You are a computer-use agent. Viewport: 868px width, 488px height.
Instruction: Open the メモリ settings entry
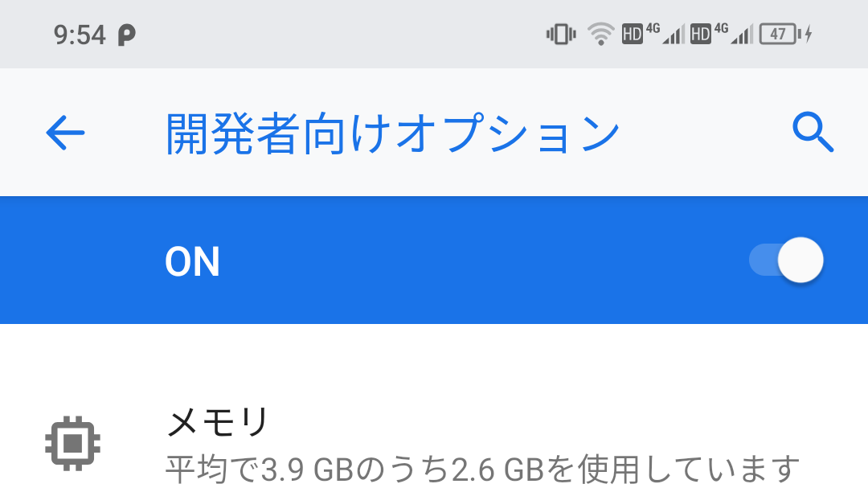tap(434, 443)
